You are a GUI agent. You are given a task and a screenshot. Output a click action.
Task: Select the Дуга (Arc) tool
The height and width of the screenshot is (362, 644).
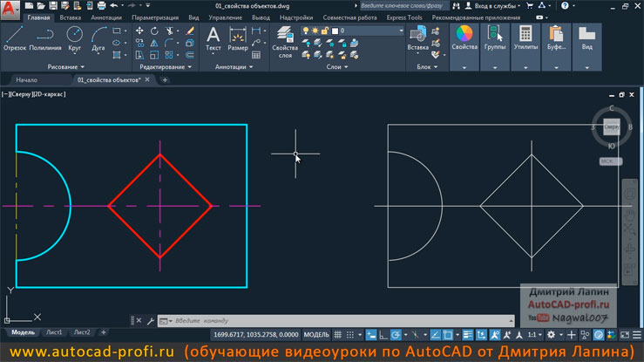(98, 38)
